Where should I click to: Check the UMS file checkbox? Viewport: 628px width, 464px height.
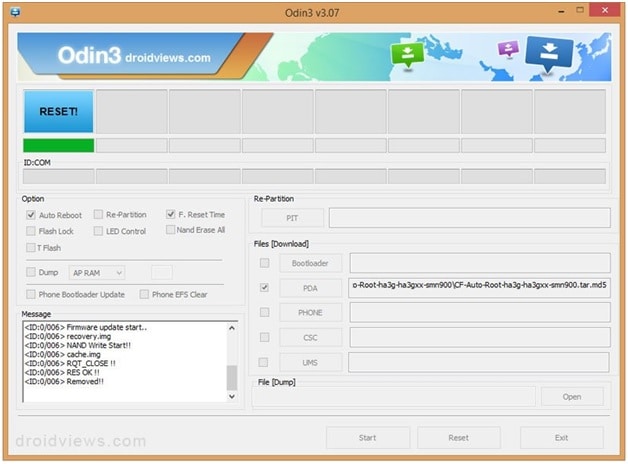[263, 362]
